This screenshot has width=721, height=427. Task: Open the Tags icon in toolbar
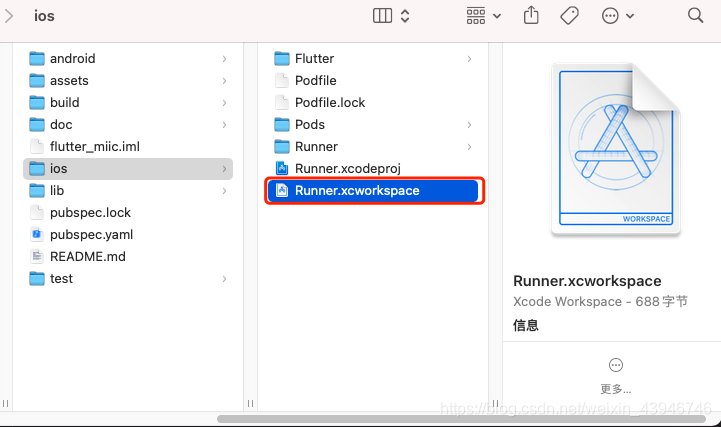pyautogui.click(x=569, y=16)
